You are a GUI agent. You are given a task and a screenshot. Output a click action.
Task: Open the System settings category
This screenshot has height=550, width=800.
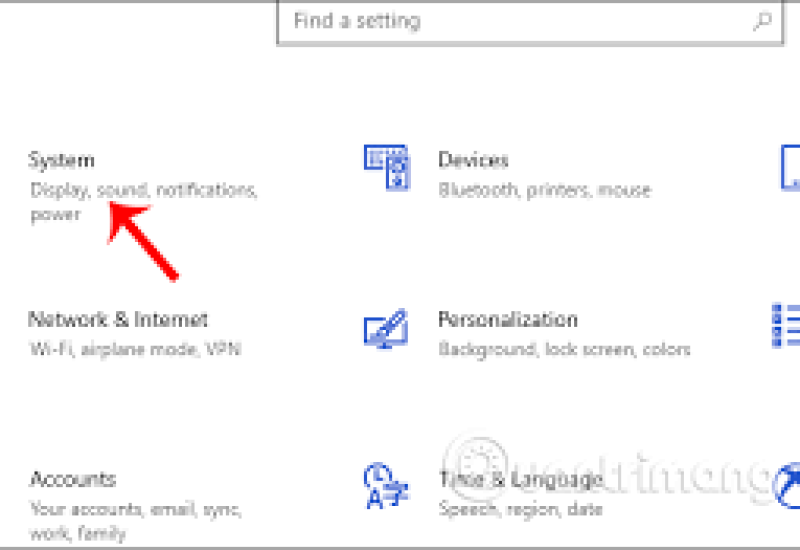pyautogui.click(x=62, y=160)
